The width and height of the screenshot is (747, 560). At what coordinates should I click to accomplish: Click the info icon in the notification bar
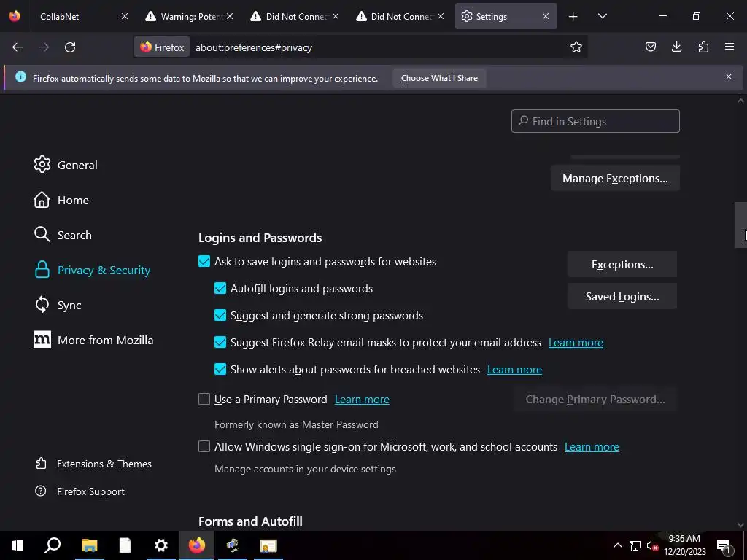(x=20, y=77)
